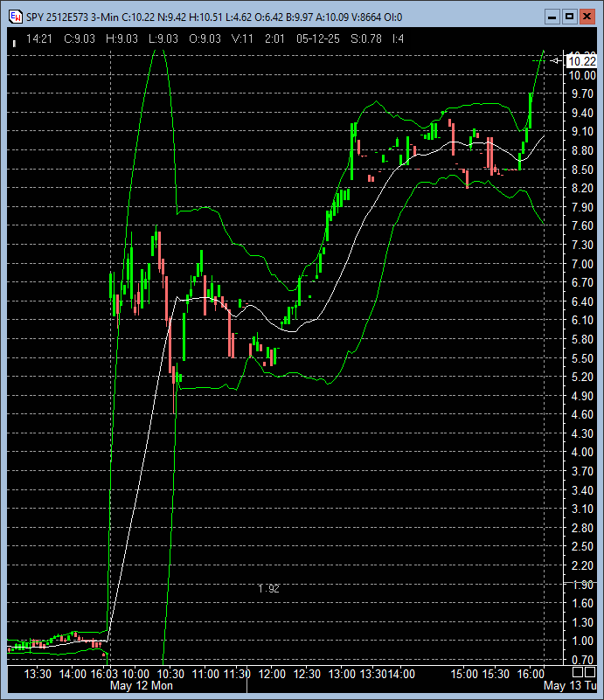Click the 14:21 cursor time readout
The image size is (604, 700).
[x=39, y=38]
